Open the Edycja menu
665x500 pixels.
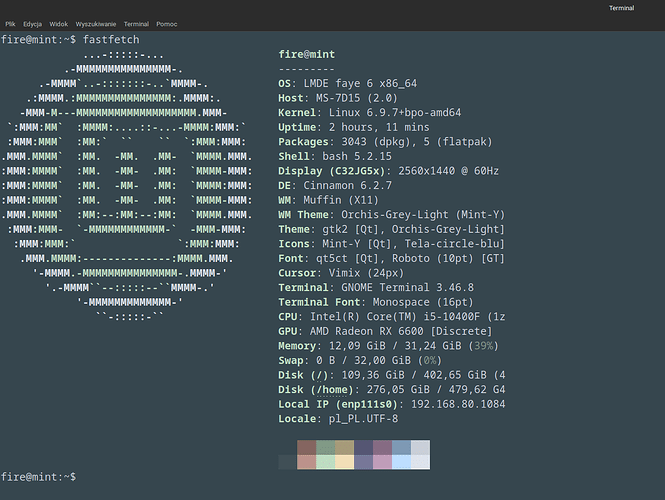point(32,24)
